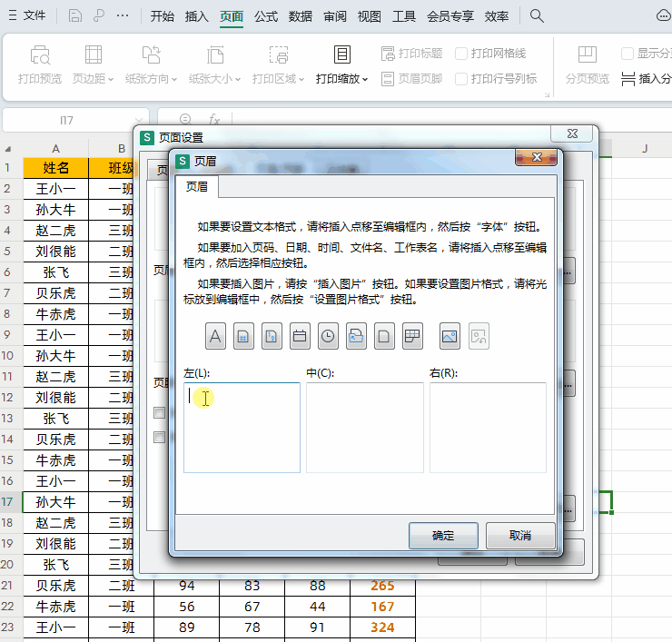This screenshot has height=642, width=672.
Task: Click the search magnifier icon in the menu bar
Action: point(537,16)
